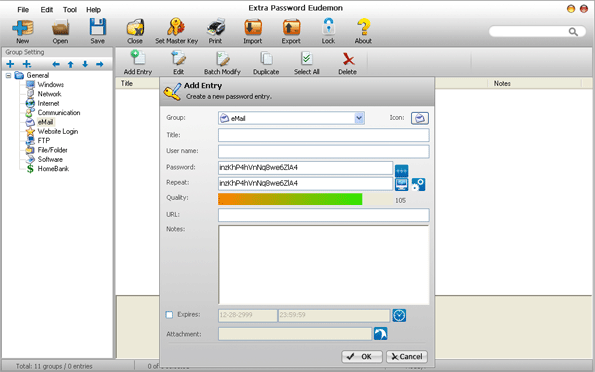Click the OK button
This screenshot has height=372, width=595.
click(x=362, y=356)
